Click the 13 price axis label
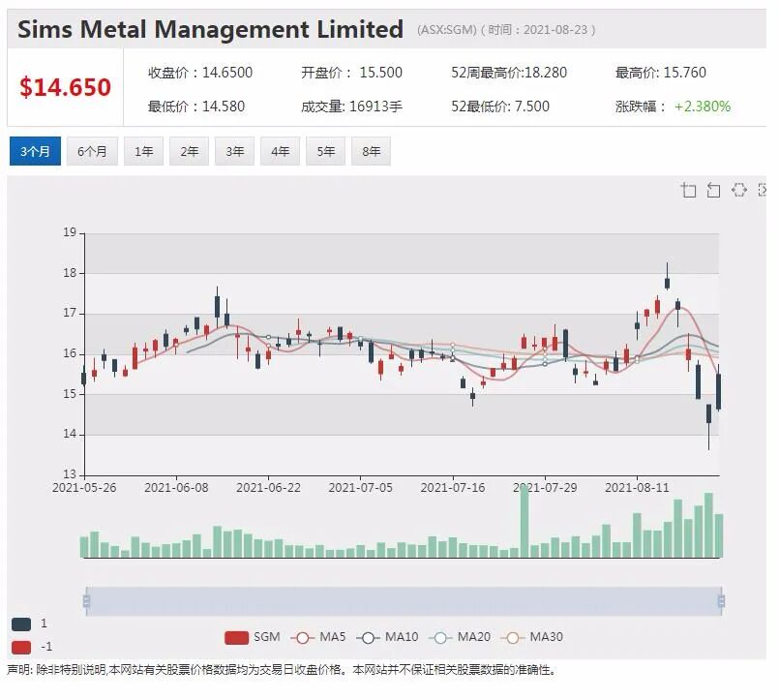The image size is (779, 700). [70, 474]
